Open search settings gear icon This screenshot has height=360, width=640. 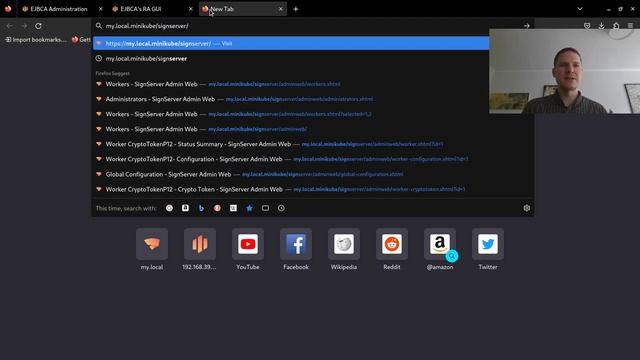click(527, 208)
